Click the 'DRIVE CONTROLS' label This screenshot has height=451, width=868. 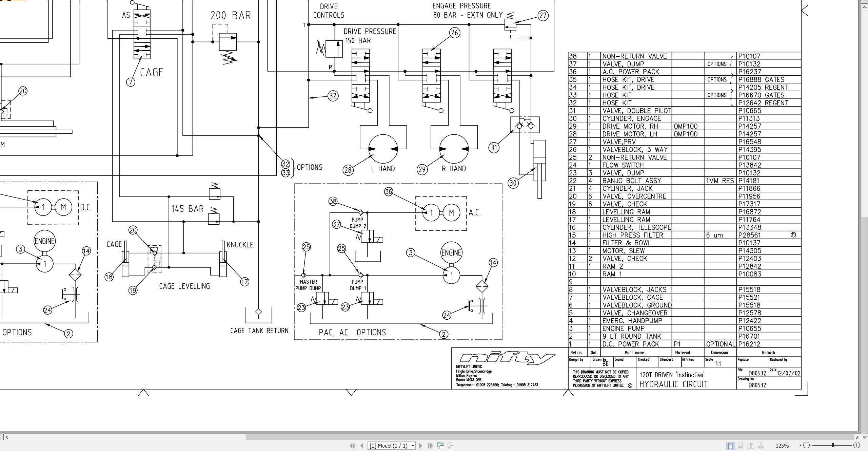pos(329,11)
